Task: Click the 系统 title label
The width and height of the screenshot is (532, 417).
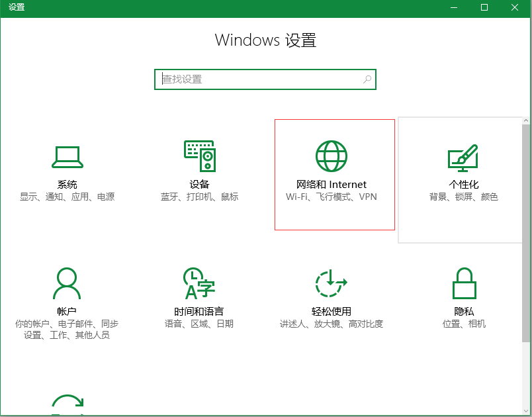Action: tap(67, 185)
